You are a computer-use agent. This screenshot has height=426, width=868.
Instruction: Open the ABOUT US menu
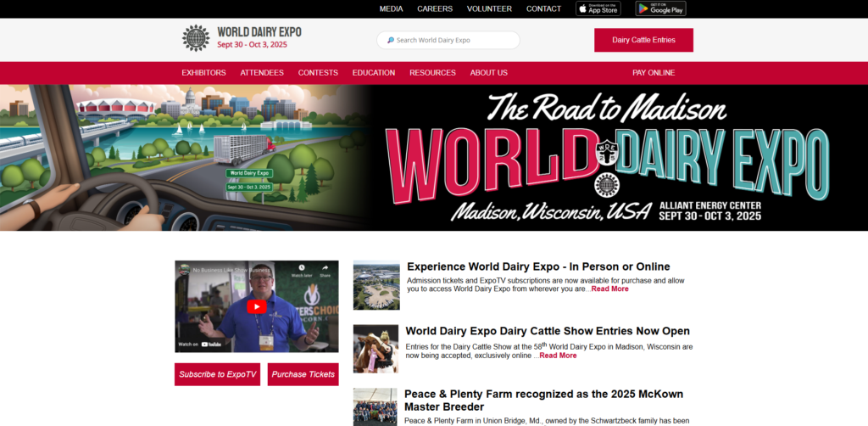tap(489, 73)
